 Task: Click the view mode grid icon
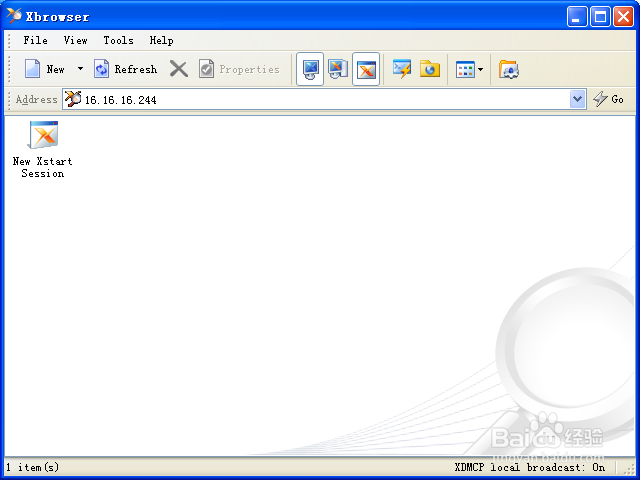465,69
